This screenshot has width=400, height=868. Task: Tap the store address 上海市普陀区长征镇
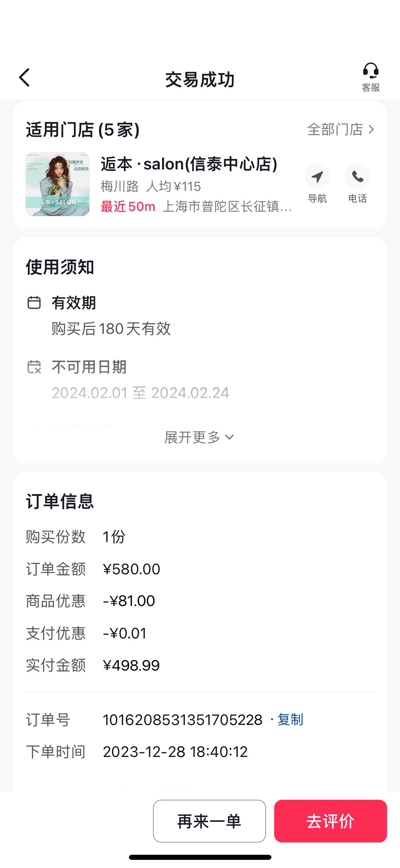pos(227,207)
